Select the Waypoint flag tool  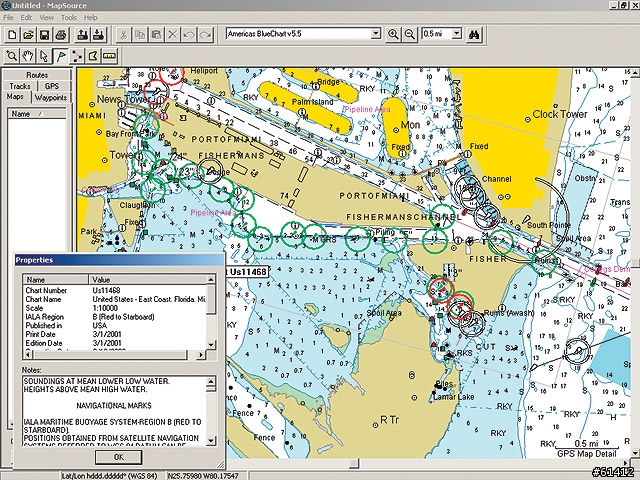[x=61, y=56]
